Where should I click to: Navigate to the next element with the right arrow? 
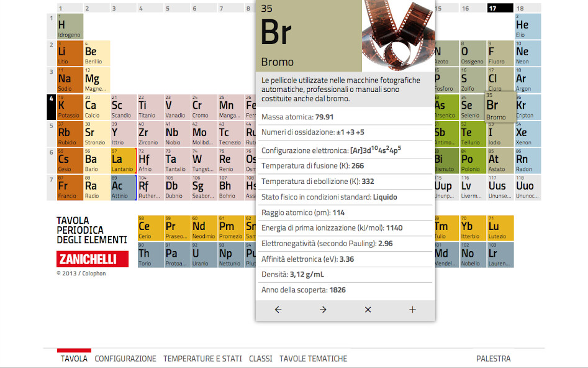coord(322,309)
